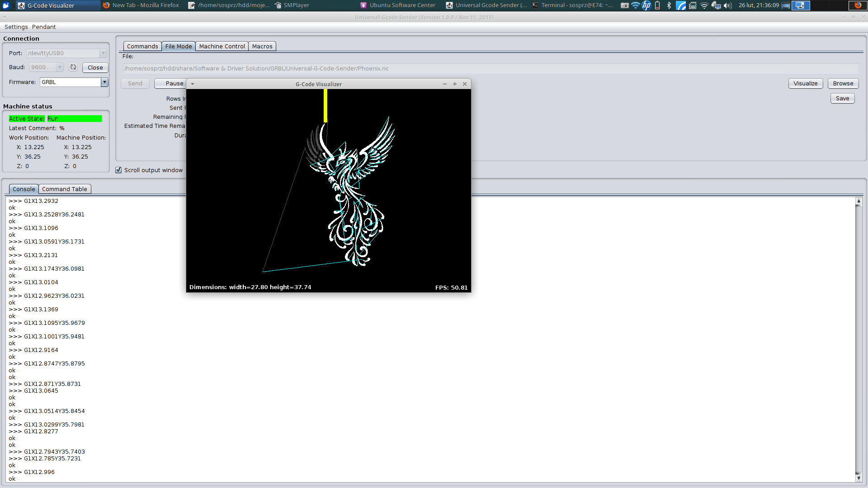The image size is (868, 488).
Task: Click the Pause button in sender
Action: pyautogui.click(x=174, y=83)
